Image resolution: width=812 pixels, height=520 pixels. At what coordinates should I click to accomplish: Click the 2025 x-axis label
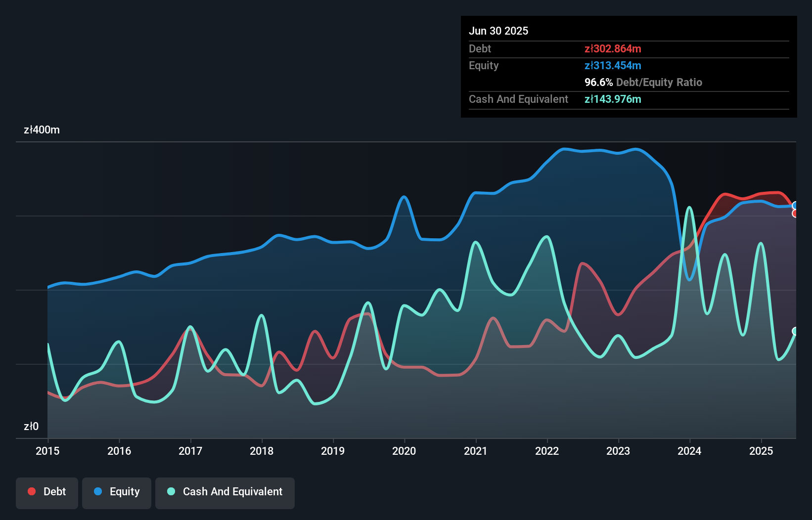(x=761, y=451)
